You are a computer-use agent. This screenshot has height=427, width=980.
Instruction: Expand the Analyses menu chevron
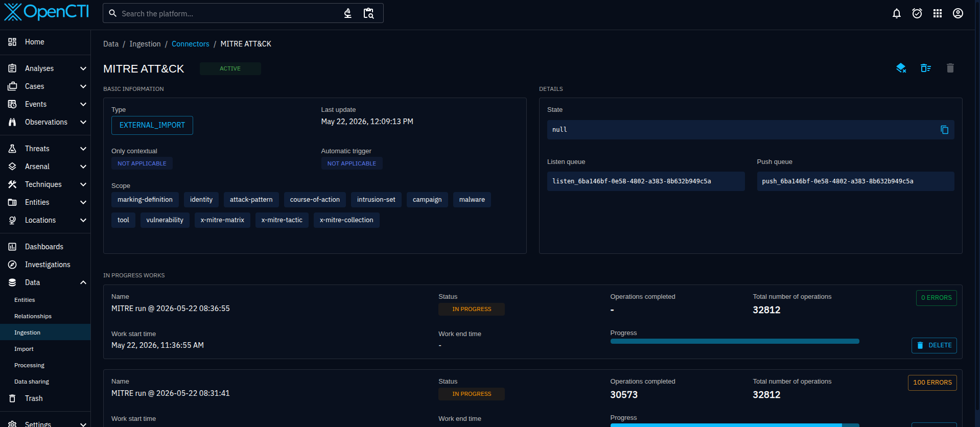pos(83,68)
